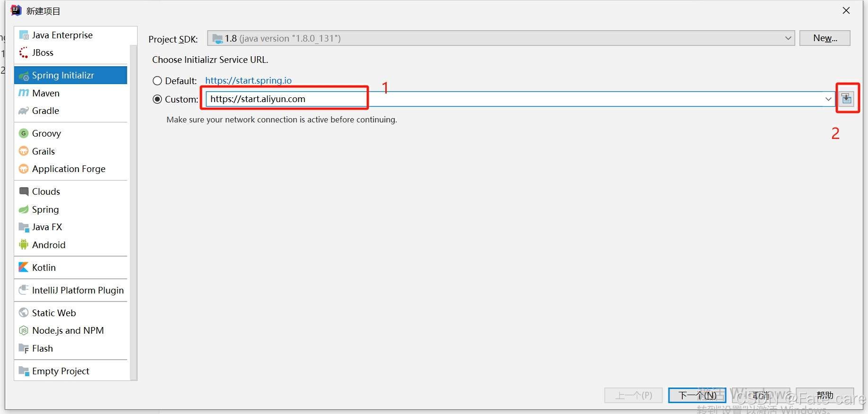
Task: Select Empty Project entry
Action: click(x=71, y=371)
